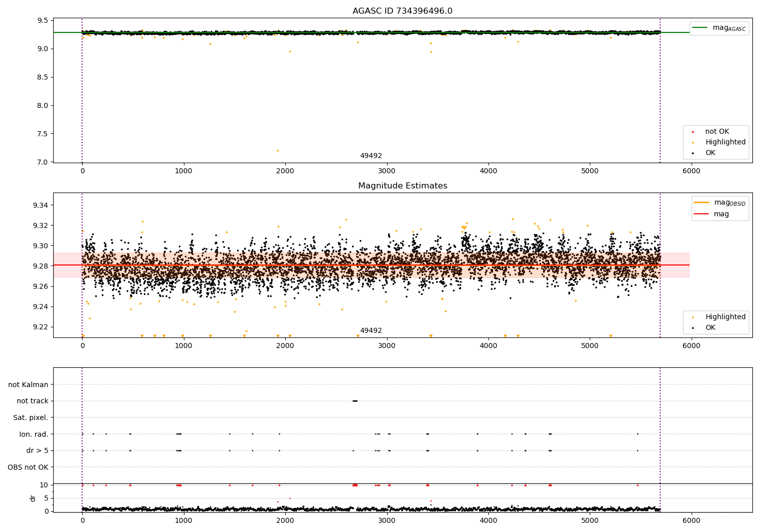Click the 5000 x-axis tick under the bottom plot
Viewport: 760px width, 532px height.
click(x=590, y=520)
